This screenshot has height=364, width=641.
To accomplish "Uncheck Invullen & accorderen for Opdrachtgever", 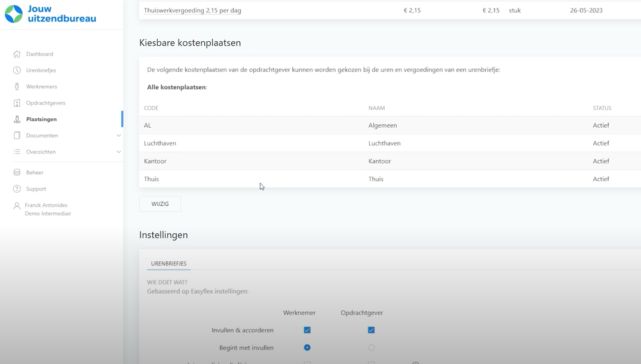I will pos(371,329).
